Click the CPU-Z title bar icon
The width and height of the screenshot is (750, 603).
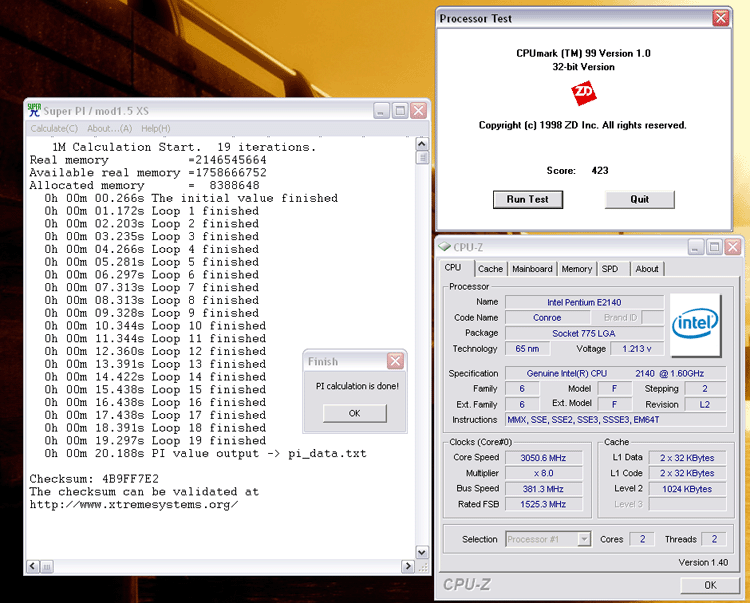pyautogui.click(x=445, y=247)
